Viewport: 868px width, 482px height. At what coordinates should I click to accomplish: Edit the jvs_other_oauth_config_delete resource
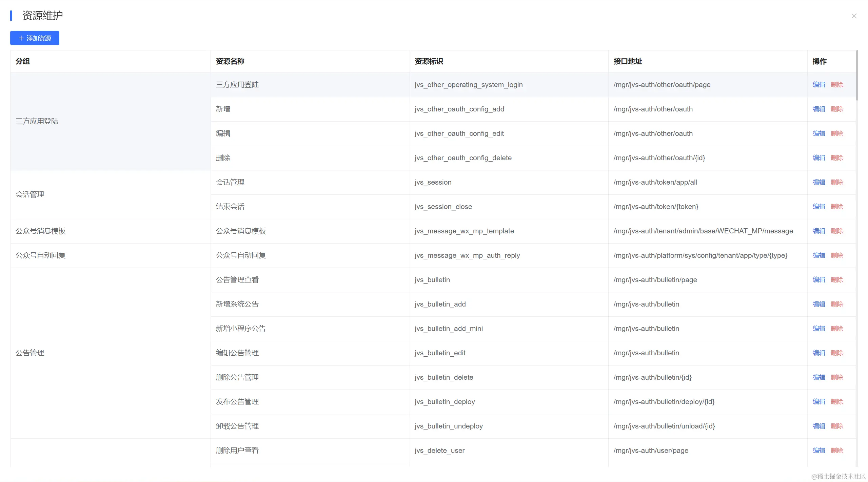tap(818, 158)
